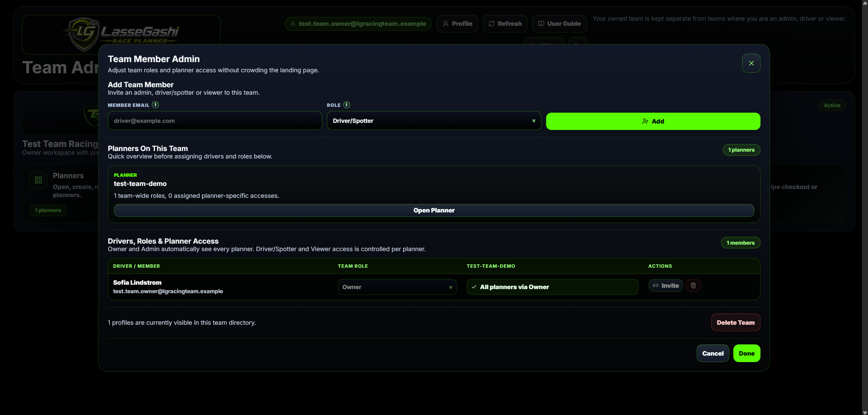Viewport: 868px width, 415px height.
Task: Cancel the dialog changes
Action: click(x=713, y=354)
